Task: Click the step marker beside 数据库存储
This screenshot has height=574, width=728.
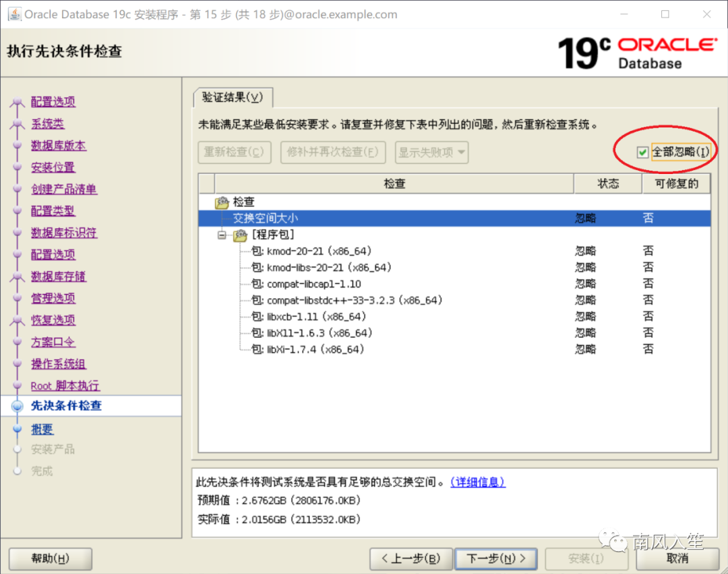Action: (x=17, y=277)
